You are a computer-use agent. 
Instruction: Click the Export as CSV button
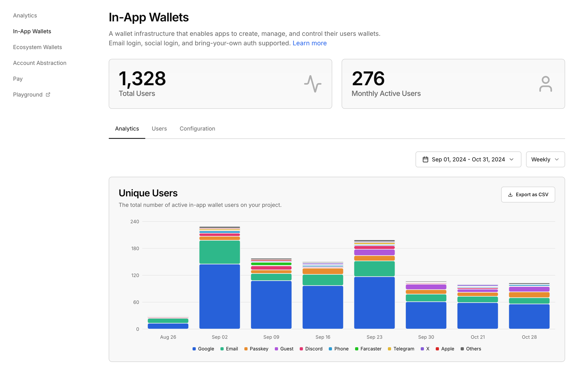(529, 194)
